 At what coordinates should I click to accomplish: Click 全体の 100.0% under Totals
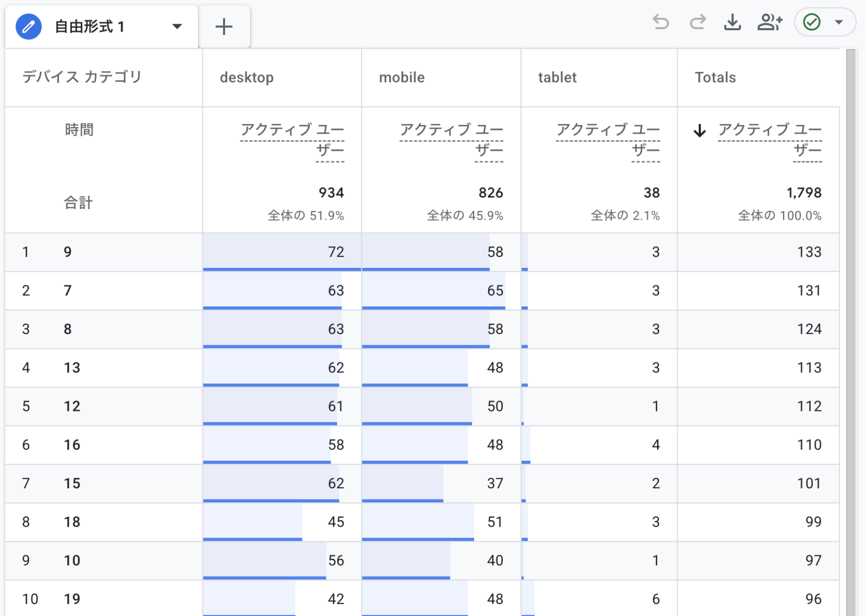coord(780,215)
